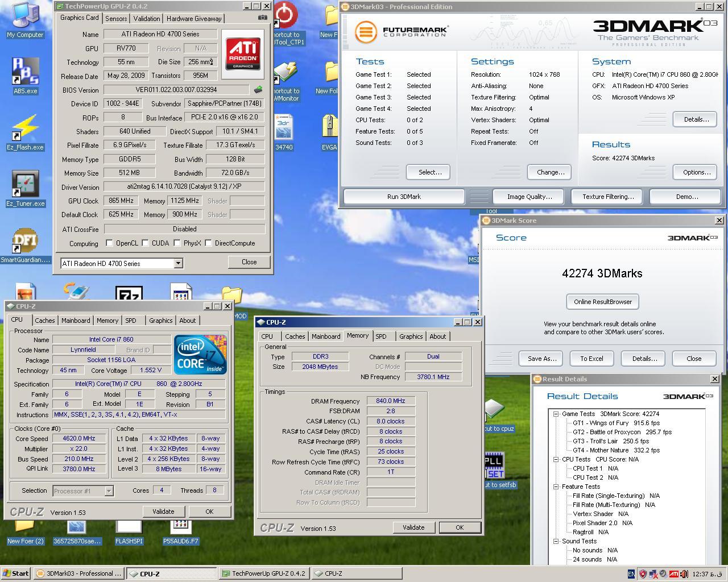Open Graphics tab in memory CPU-Z window
This screenshot has width=728, height=582.
pos(411,336)
